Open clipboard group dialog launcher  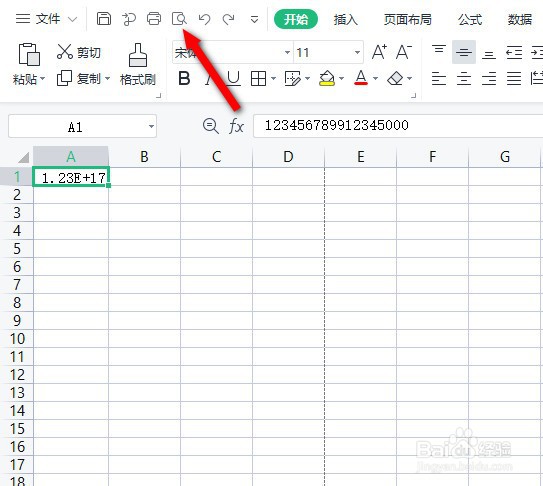pos(159,96)
